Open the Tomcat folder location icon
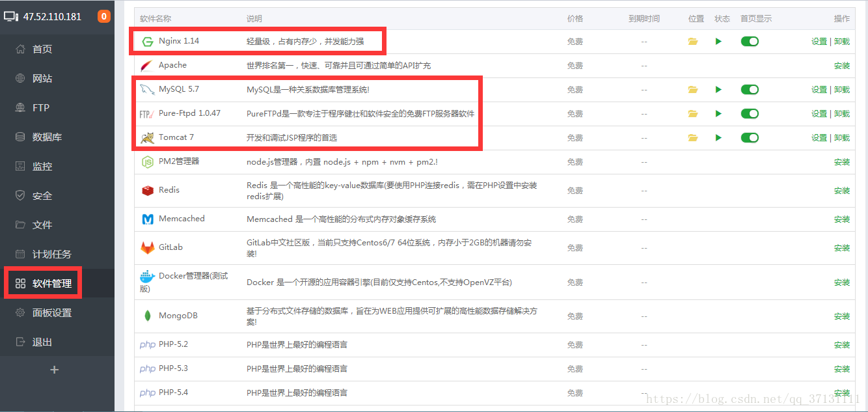The image size is (868, 412). [x=693, y=138]
